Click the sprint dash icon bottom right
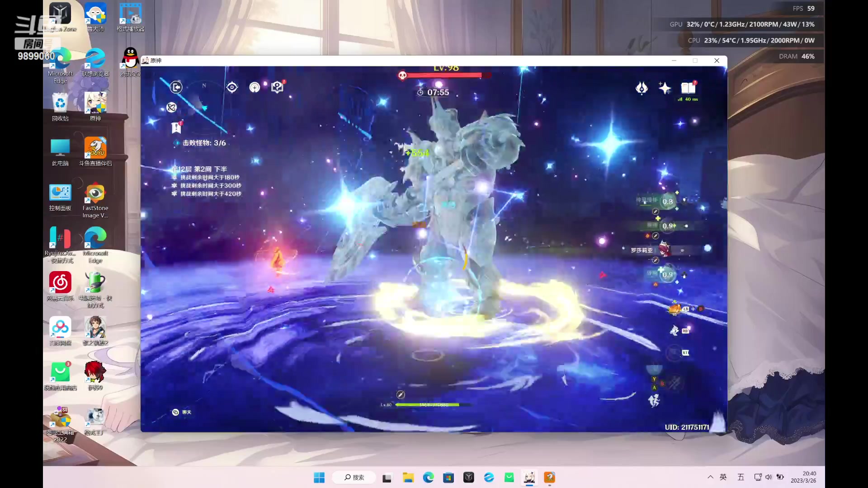This screenshot has height=488, width=868. coord(654,400)
